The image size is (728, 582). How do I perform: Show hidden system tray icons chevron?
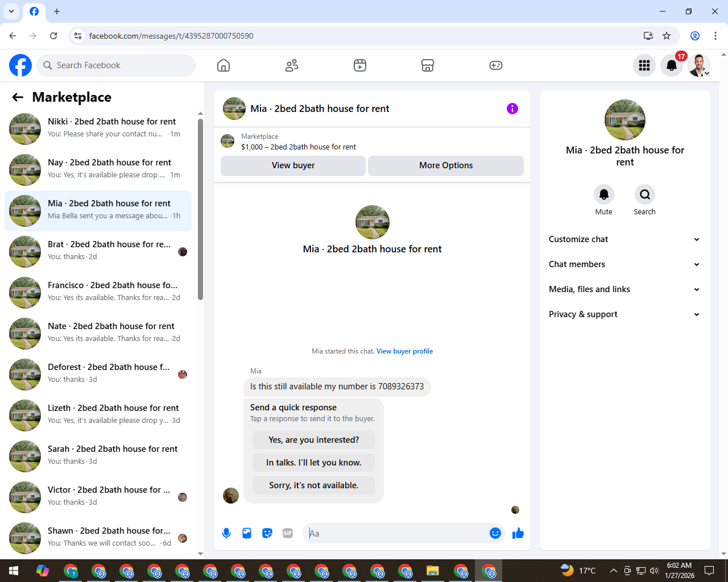(x=613, y=571)
